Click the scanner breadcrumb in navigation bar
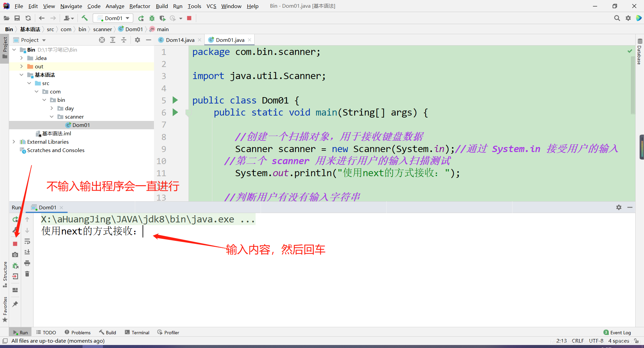The image size is (644, 348). point(102,29)
